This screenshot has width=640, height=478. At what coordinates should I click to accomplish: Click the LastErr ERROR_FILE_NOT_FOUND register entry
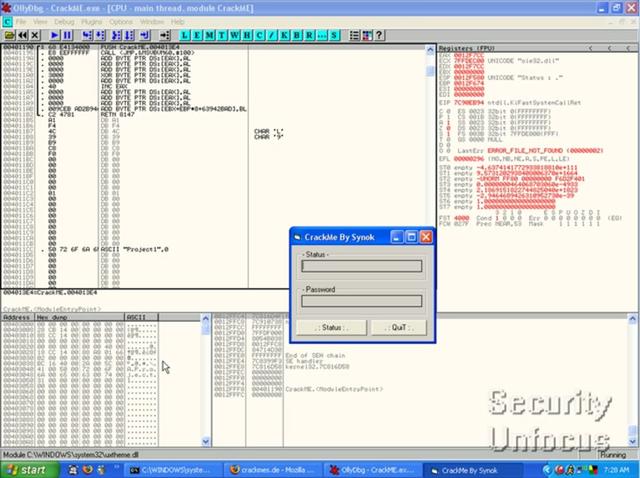(x=530, y=151)
